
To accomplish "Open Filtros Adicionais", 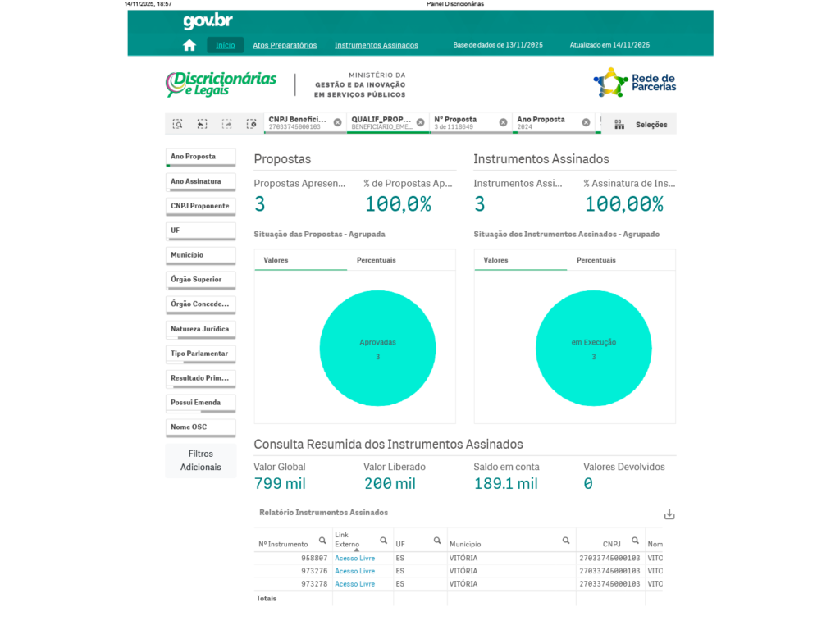I will point(200,461).
